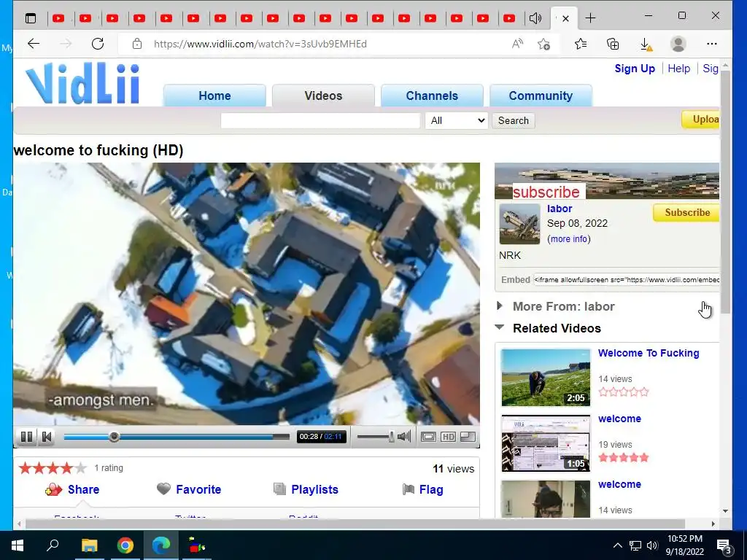Viewport: 747px width, 560px height.
Task: Add the video to Favorites
Action: [198, 489]
